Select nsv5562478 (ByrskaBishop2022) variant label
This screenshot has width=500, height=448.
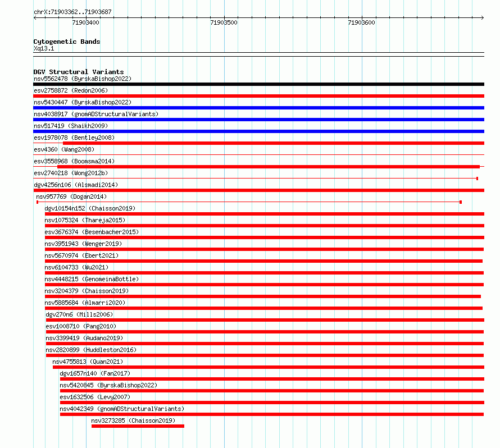click(83, 79)
